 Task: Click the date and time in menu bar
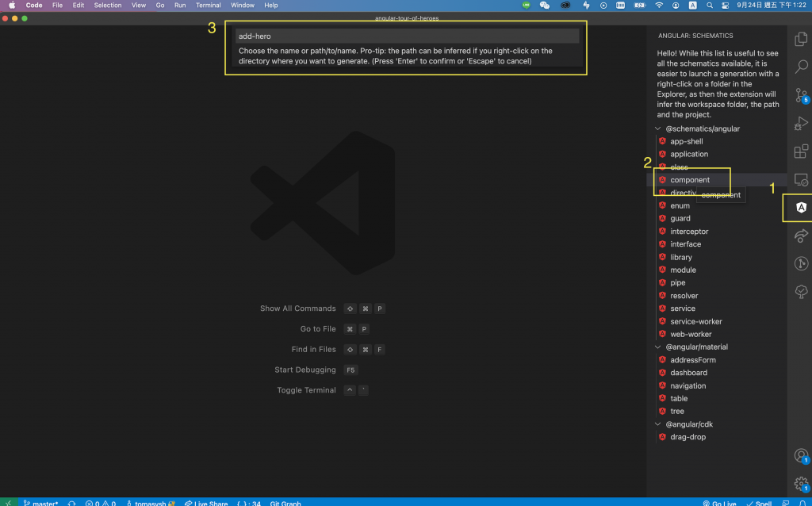click(x=771, y=6)
